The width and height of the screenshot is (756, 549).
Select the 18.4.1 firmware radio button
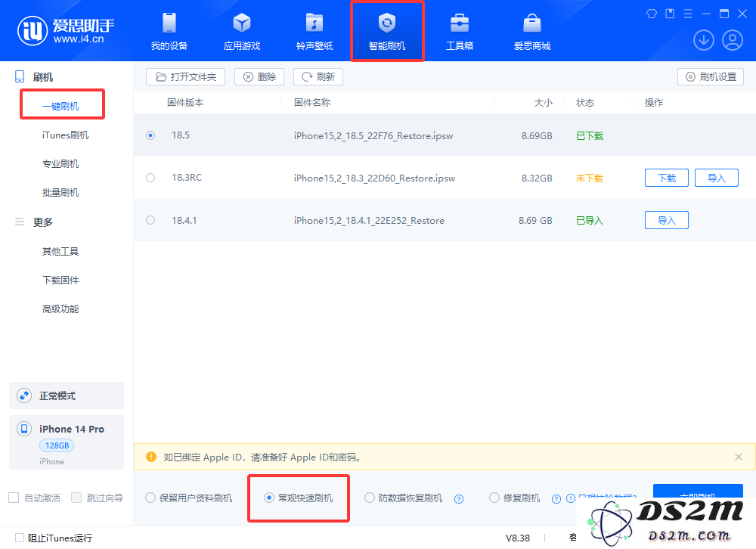coord(150,220)
